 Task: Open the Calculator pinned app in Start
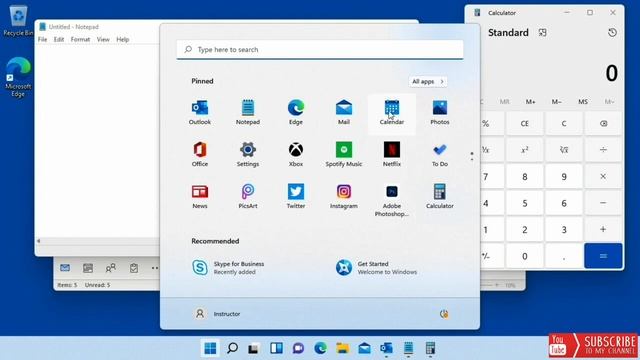click(440, 197)
